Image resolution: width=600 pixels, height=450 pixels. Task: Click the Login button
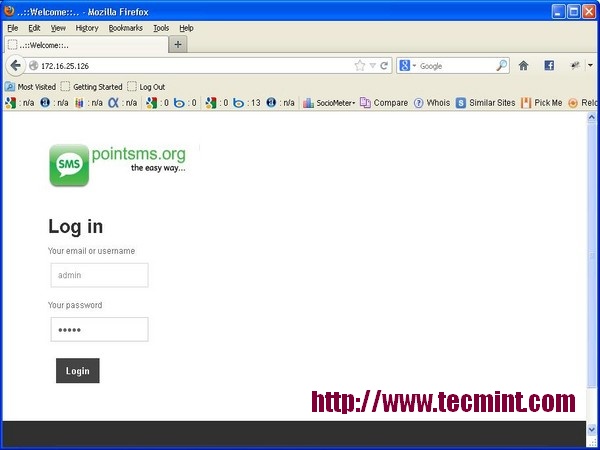(x=78, y=370)
